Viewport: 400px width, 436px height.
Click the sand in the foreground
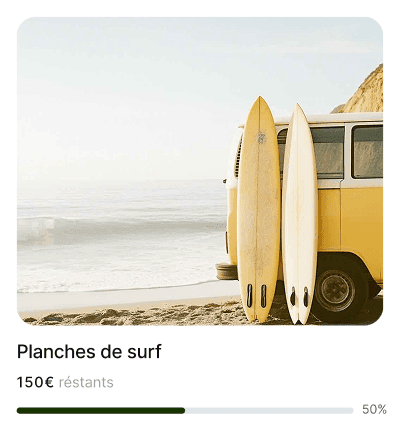133,315
